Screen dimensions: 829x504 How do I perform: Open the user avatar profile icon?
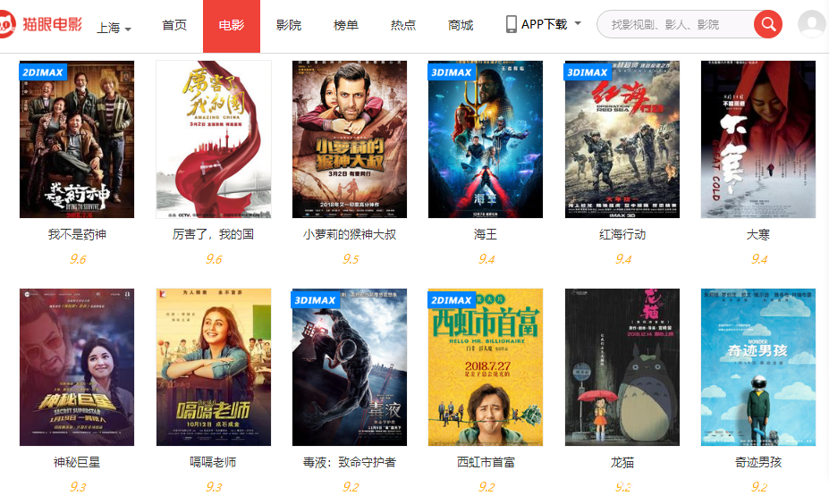811,24
